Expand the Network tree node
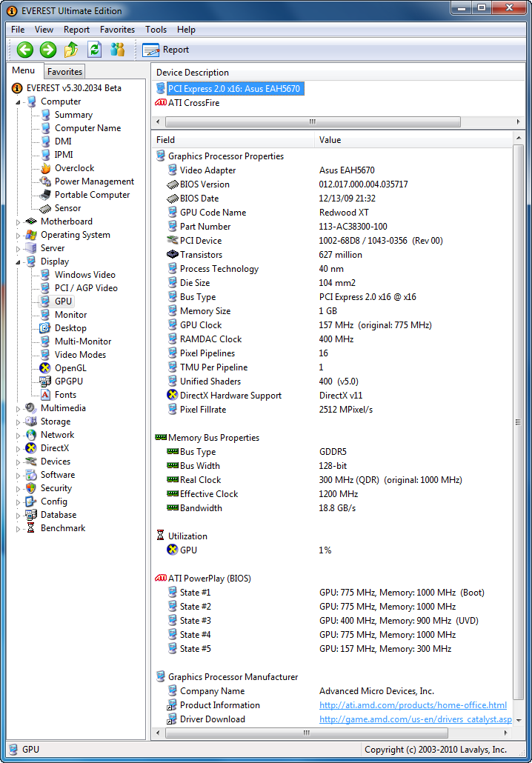532x763 pixels. (x=18, y=436)
